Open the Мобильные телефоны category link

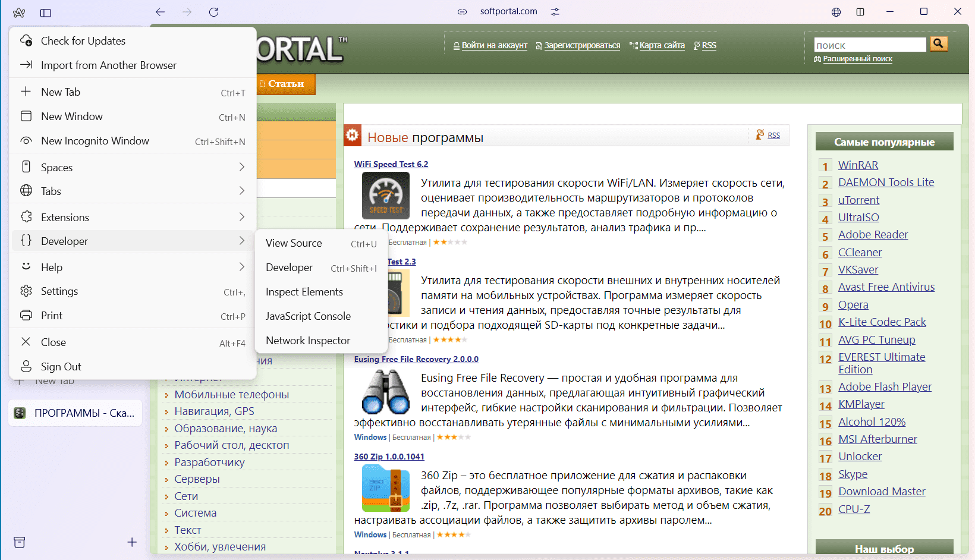point(232,394)
